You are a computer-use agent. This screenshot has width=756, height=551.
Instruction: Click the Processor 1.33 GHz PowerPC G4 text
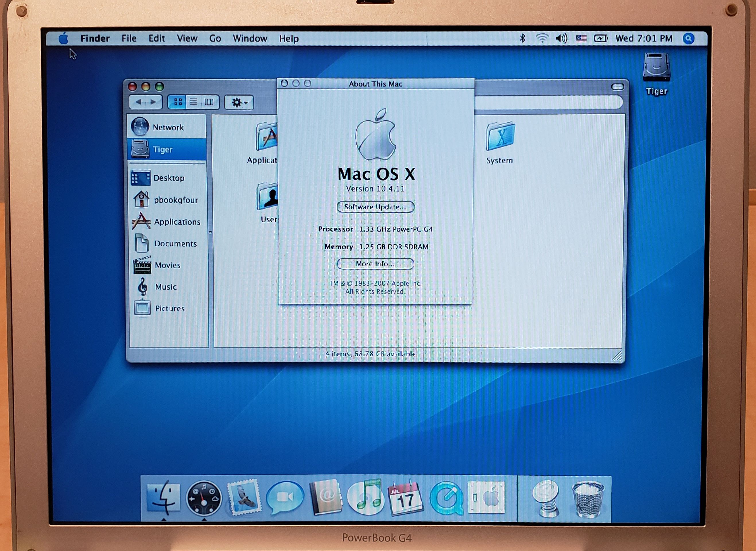click(375, 229)
